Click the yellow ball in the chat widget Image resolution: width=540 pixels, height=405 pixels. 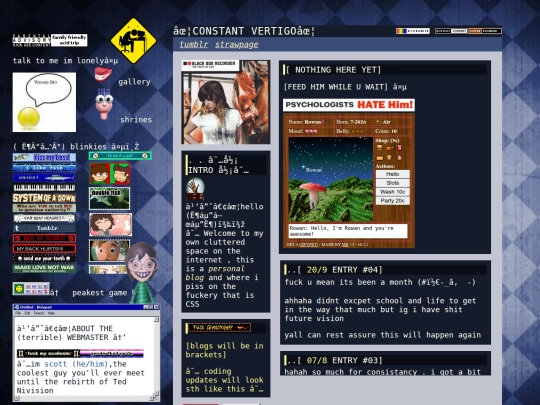[x=29, y=118]
